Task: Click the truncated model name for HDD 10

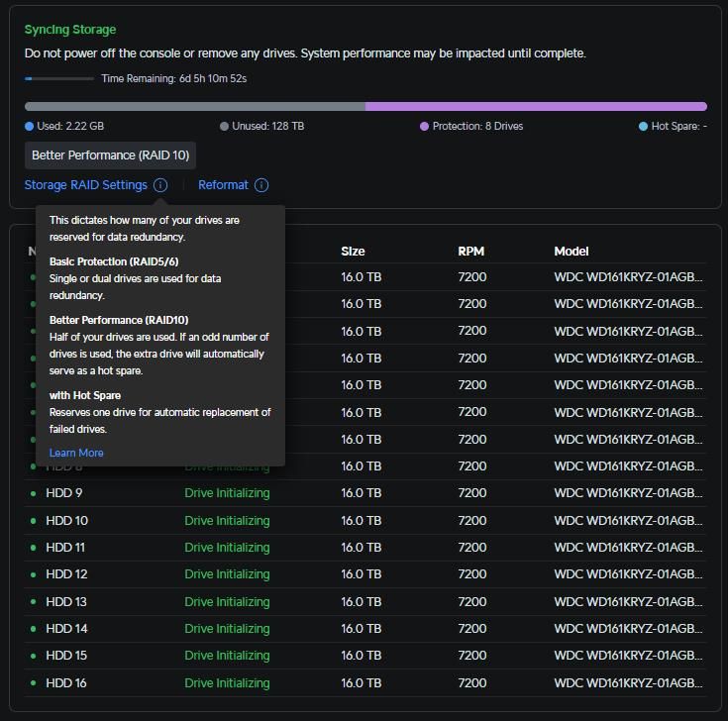Action: pyautogui.click(x=628, y=521)
